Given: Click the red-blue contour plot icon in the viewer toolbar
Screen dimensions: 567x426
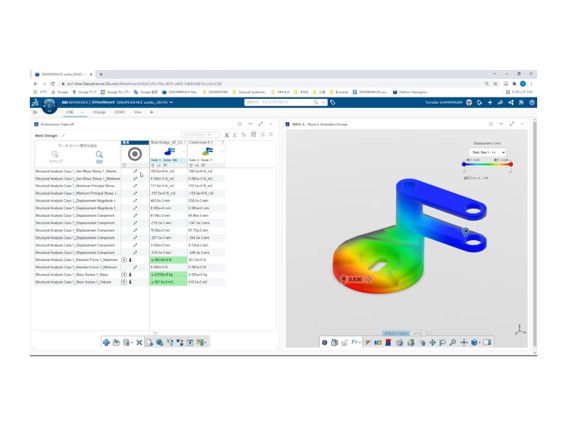Looking at the screenshot, I should point(388,342).
